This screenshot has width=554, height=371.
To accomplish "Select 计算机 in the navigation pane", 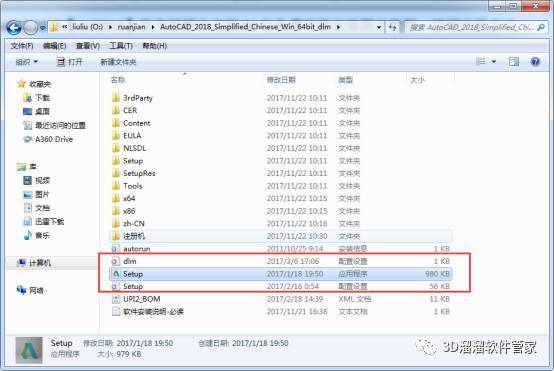I will coord(34,263).
